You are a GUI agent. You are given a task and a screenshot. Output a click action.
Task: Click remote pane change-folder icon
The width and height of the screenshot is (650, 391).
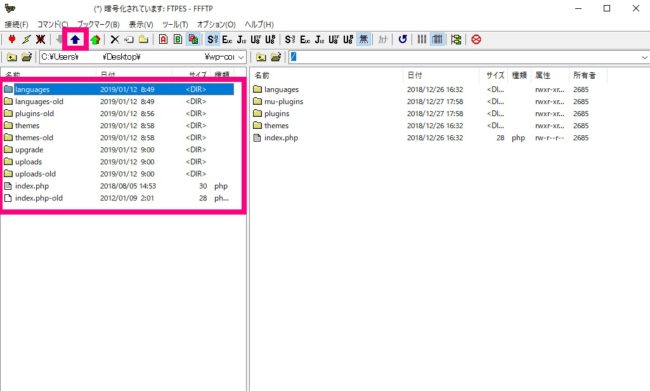click(276, 57)
